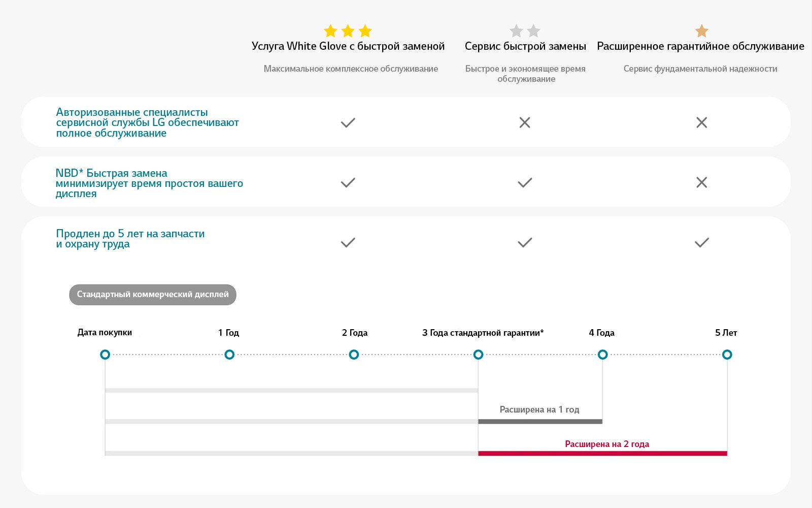
Task: Select Сервис быстрой замены cross in Авторизованные специалисты row
Action: click(x=525, y=122)
